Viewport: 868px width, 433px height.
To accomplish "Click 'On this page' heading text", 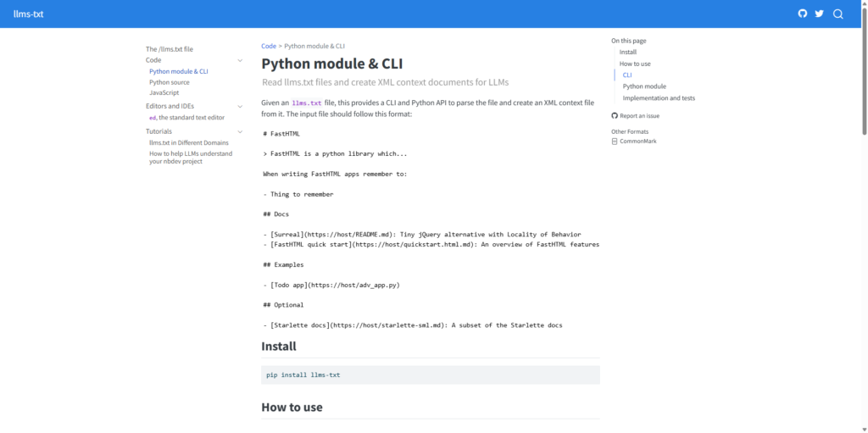I will pos(628,41).
